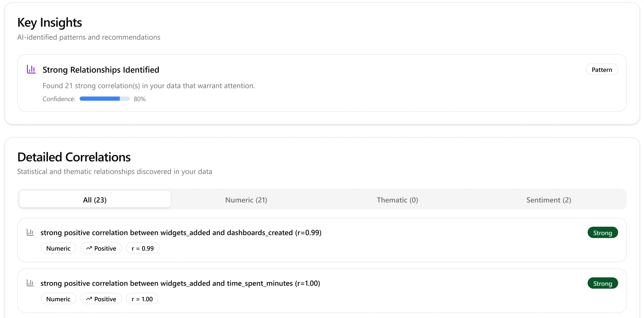Screen dimensions: 644x318
Task: Click Strong badge on time_spent_minutes correlation
Action: click(x=603, y=283)
